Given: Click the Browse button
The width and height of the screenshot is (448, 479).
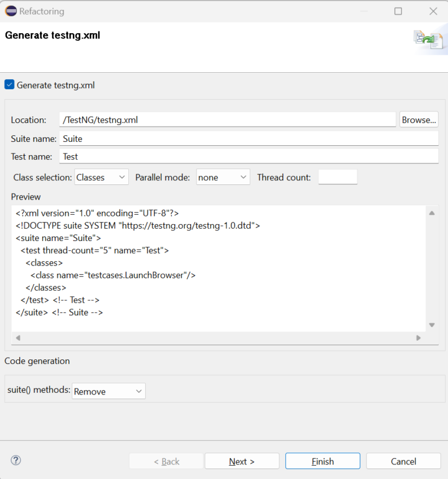Looking at the screenshot, I should [x=419, y=120].
